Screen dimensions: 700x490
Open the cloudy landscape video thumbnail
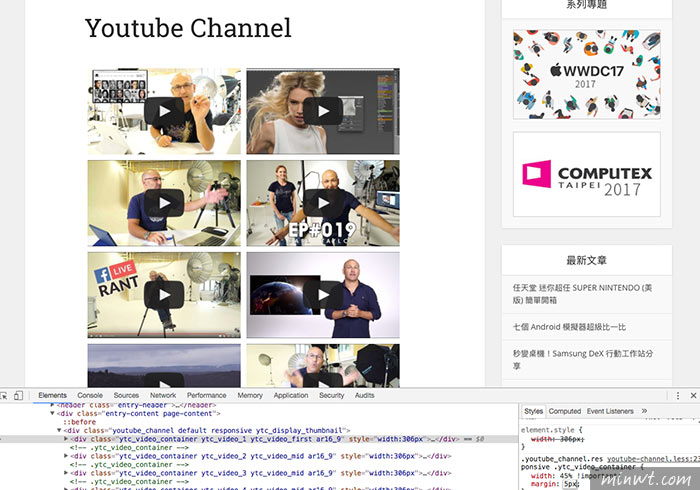pos(164,365)
